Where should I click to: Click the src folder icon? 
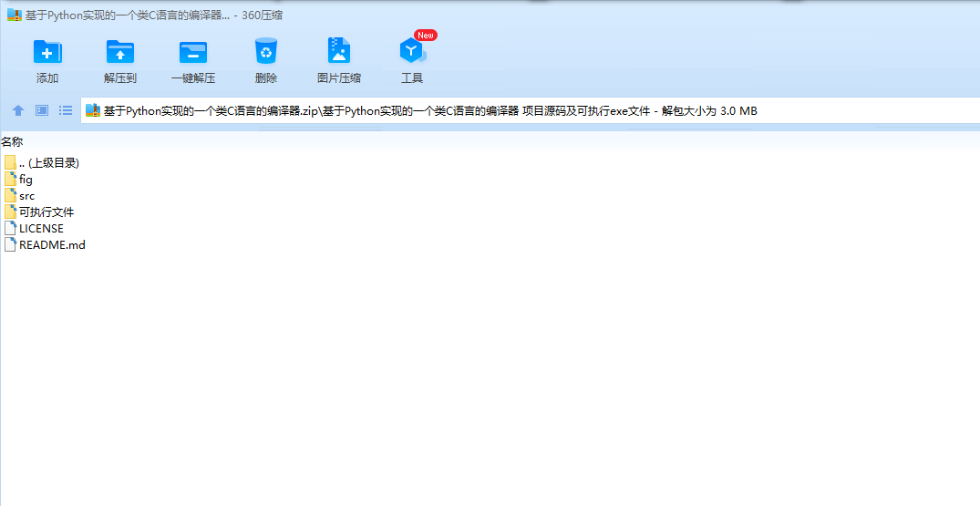[x=10, y=195]
